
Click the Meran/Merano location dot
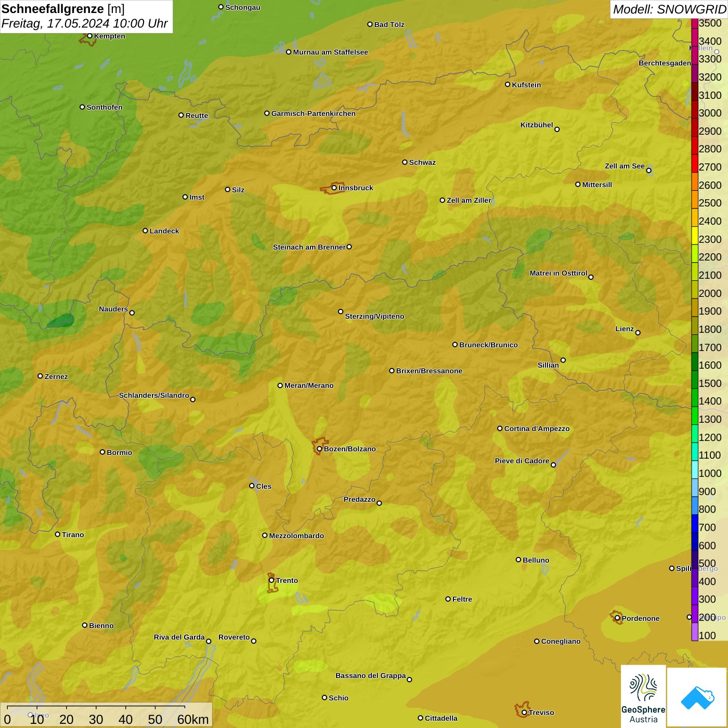pyautogui.click(x=280, y=385)
